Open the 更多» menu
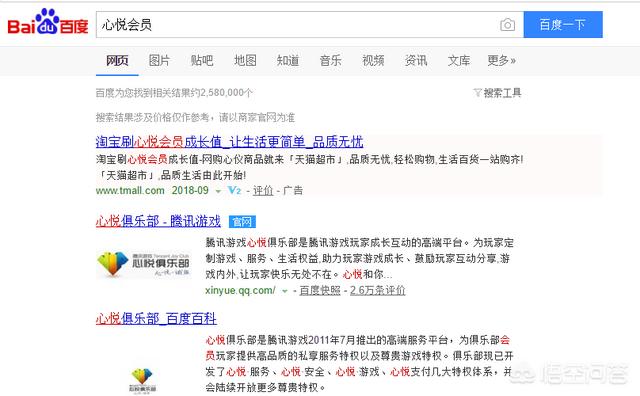The image size is (640, 396). [501, 60]
